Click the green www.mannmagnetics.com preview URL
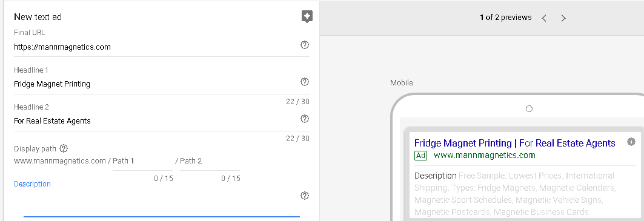This screenshot has width=644, height=221. coord(484,155)
